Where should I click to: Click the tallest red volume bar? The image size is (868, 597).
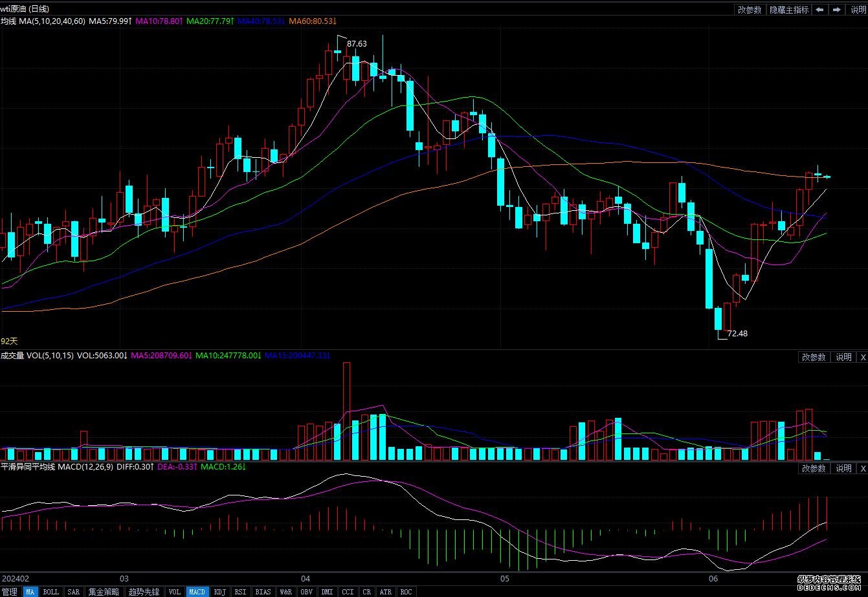point(346,411)
